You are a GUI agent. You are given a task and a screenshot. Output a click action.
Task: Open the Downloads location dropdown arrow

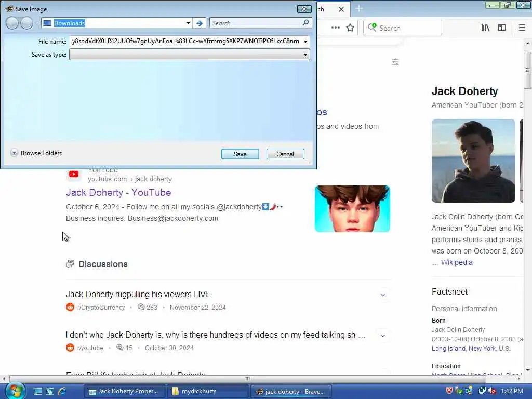point(188,23)
